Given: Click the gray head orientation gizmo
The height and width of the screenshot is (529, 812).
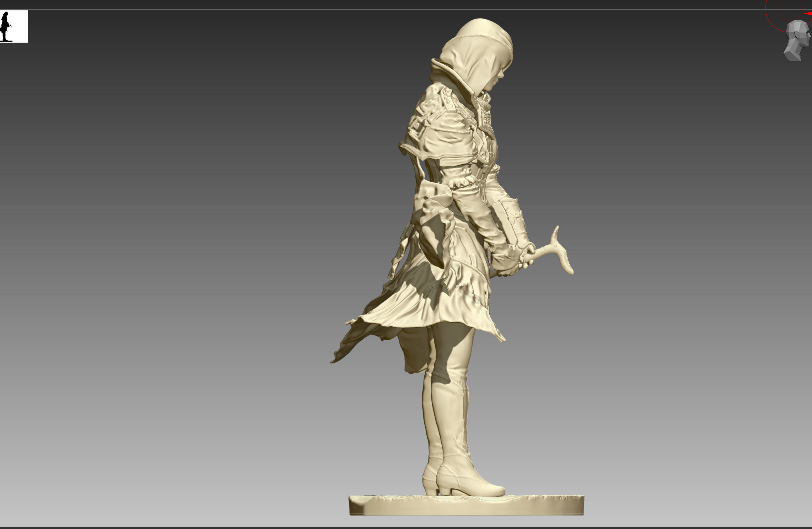Looking at the screenshot, I should [798, 40].
